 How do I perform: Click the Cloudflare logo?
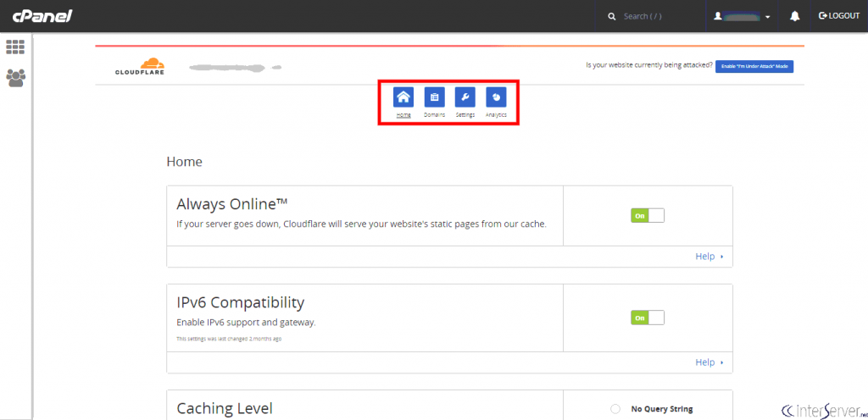pos(140,66)
